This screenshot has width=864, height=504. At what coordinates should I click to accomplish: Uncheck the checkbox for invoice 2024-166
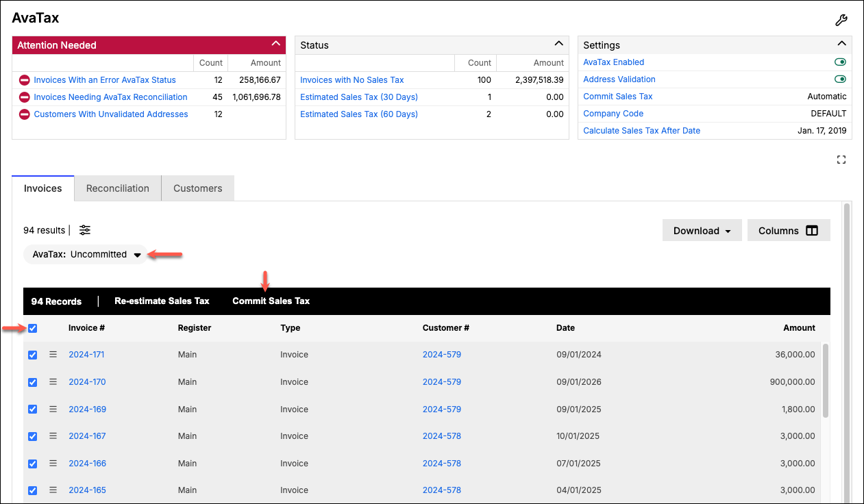pos(32,464)
